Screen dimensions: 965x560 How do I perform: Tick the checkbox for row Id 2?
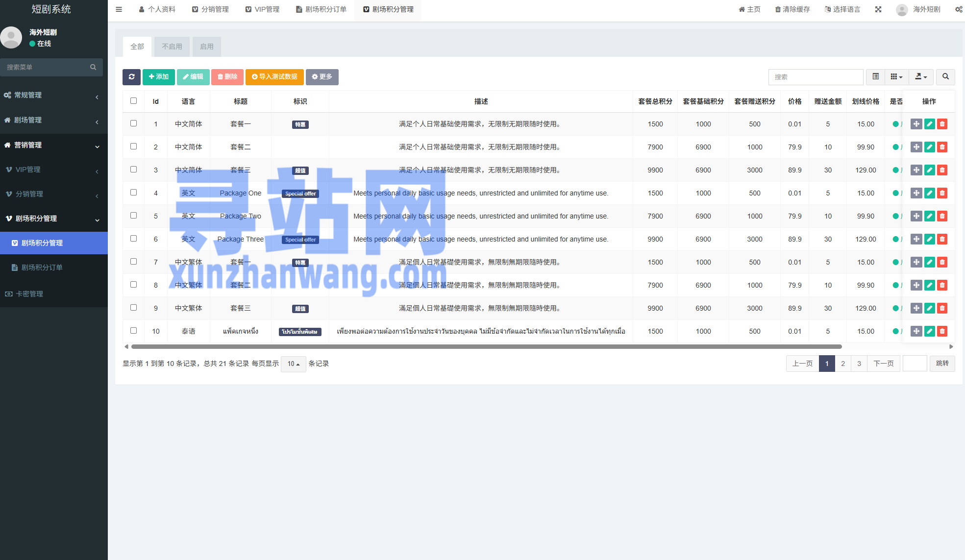[x=133, y=146]
